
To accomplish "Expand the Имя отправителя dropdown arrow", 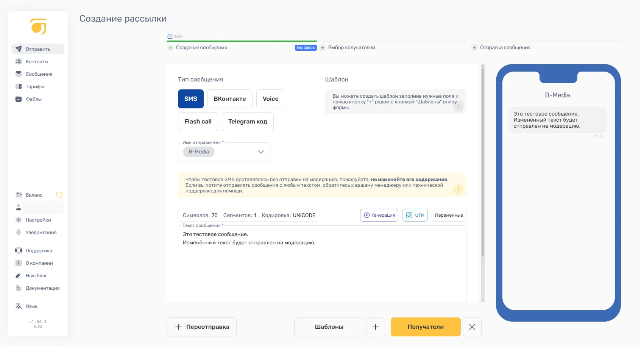I will point(260,152).
